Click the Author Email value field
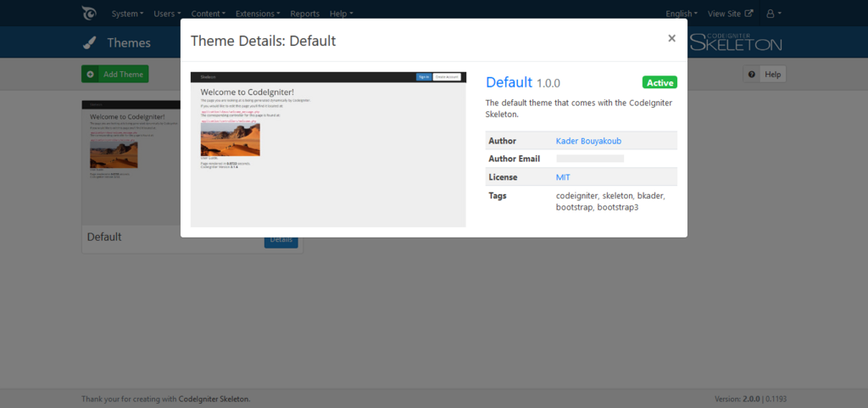Image resolution: width=868 pixels, height=408 pixels. click(x=590, y=159)
